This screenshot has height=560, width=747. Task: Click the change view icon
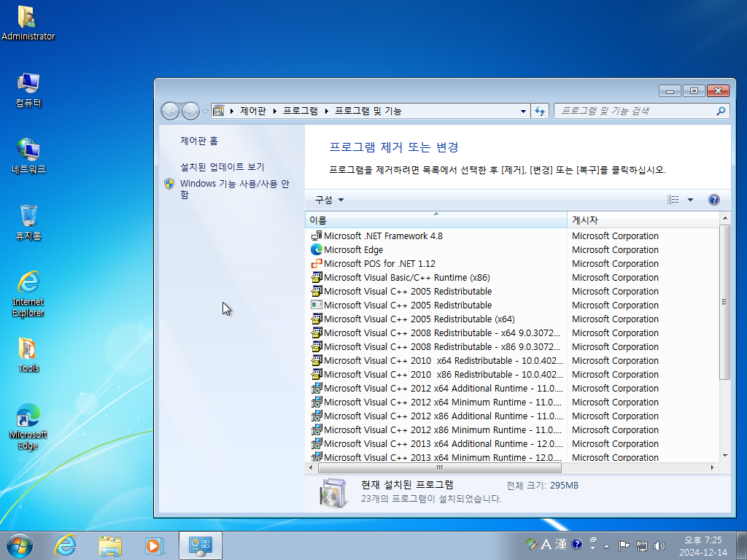(673, 200)
